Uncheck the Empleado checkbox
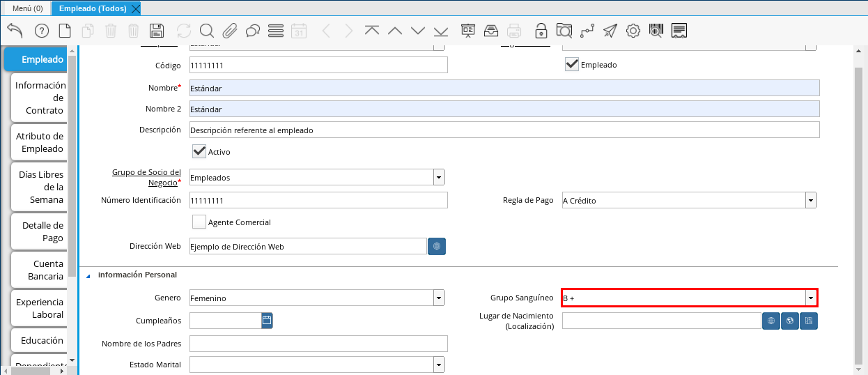 572,64
